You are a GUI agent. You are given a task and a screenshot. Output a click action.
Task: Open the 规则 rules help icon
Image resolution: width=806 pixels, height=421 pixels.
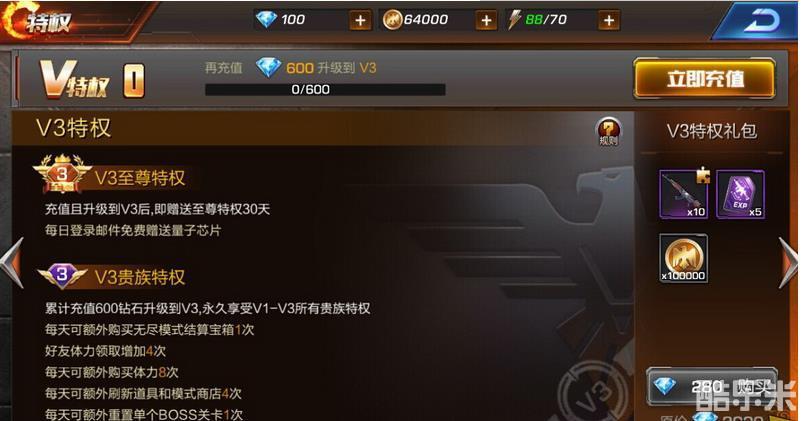[608, 131]
